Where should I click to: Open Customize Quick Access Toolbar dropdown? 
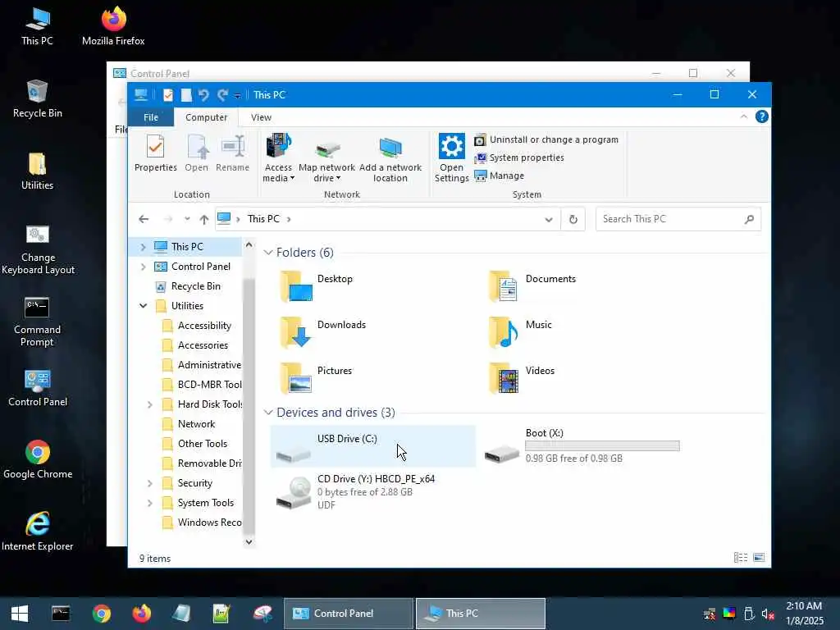tap(237, 96)
